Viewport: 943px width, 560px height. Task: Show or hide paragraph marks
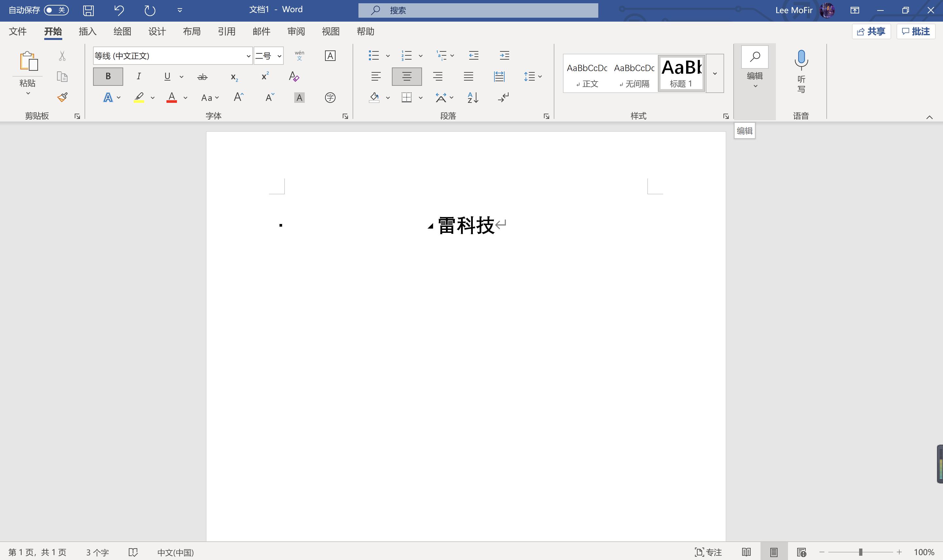503,97
